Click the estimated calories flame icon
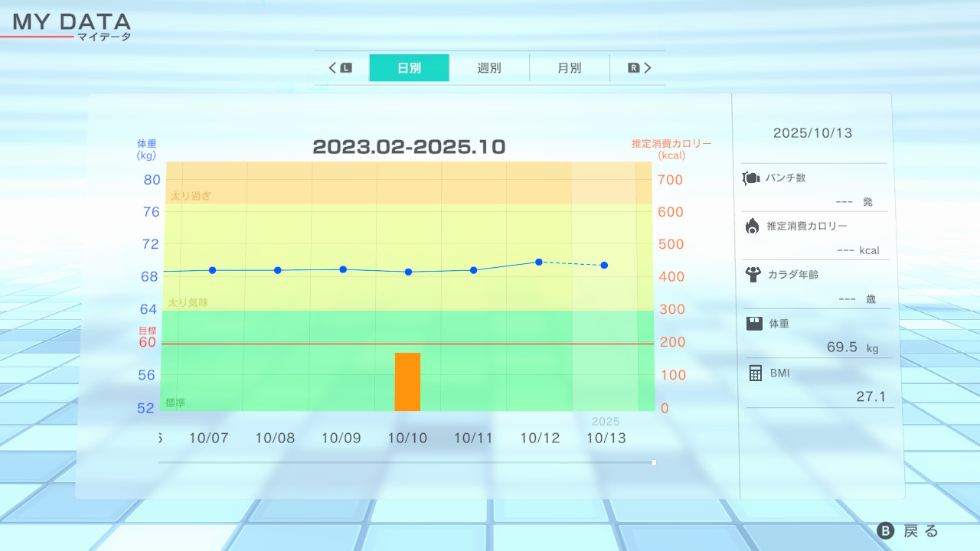Viewport: 980px width, 551px height. 752,226
